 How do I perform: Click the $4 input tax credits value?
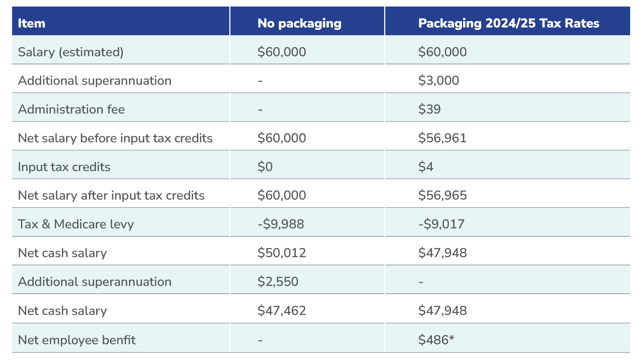(x=426, y=167)
